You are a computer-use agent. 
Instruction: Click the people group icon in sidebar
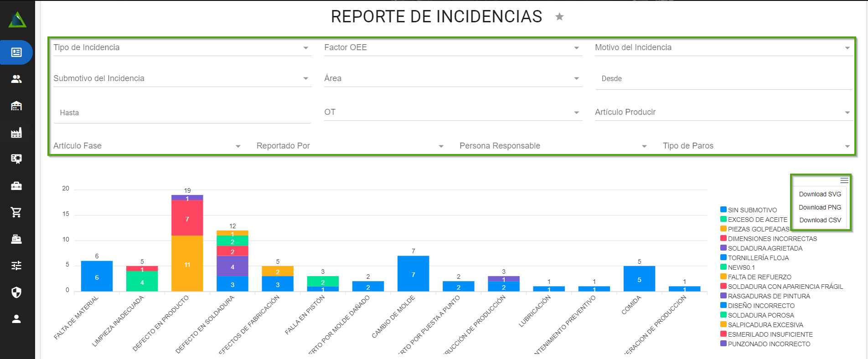tap(16, 79)
